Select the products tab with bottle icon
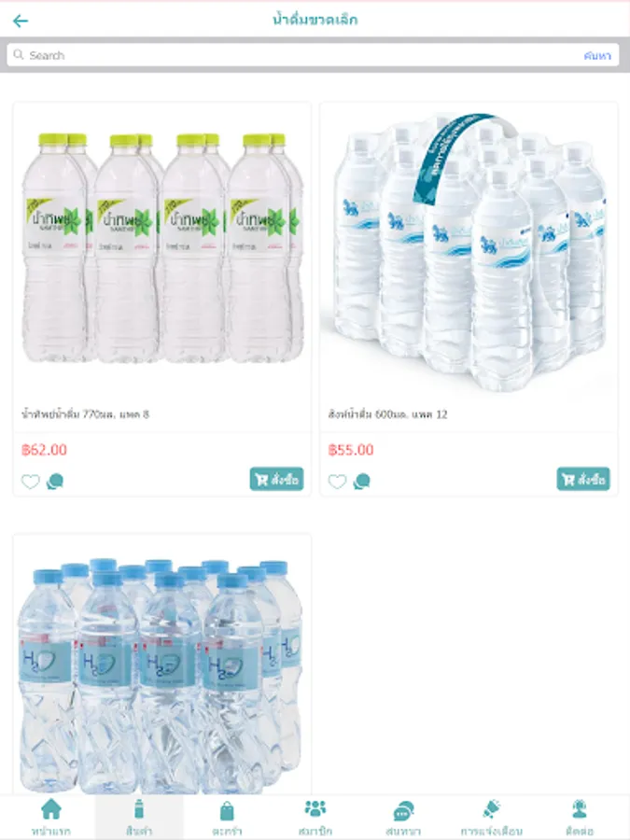630x840 pixels. tap(139, 818)
